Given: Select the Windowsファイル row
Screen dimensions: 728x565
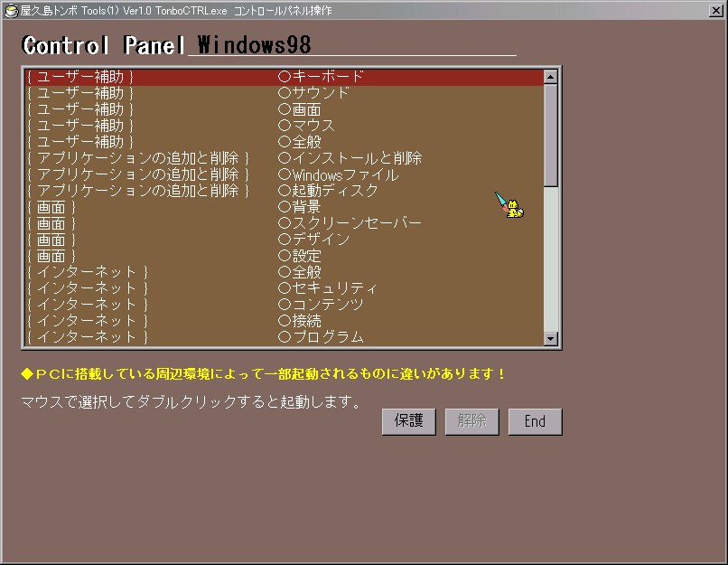Looking at the screenshot, I should tap(285, 174).
